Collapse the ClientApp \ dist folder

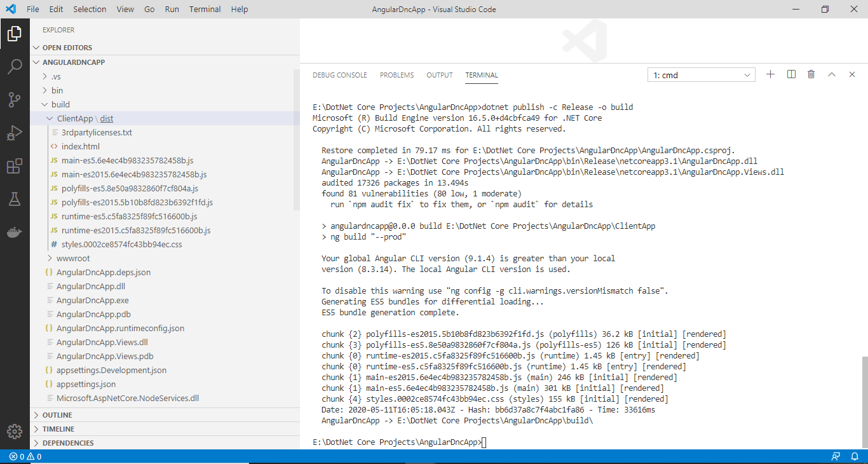[165, 118]
